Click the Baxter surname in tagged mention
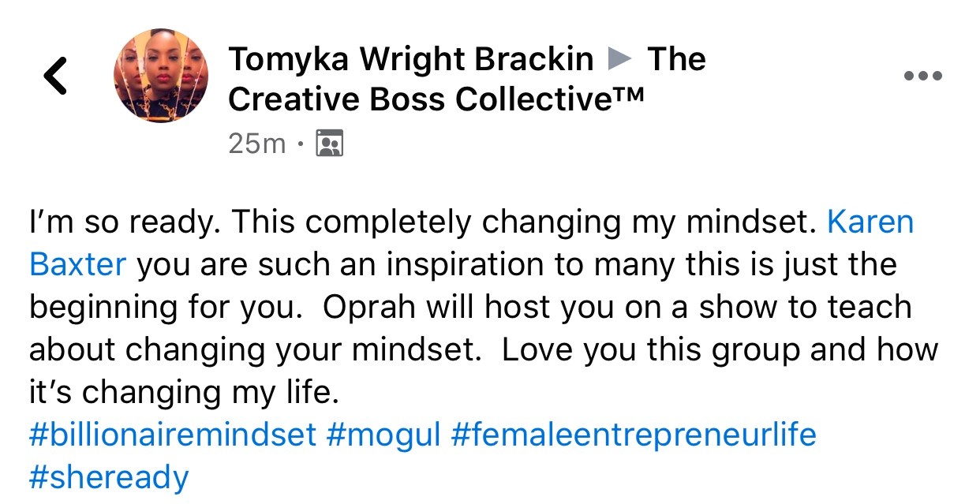Image resolution: width=980 pixels, height=504 pixels. [77, 264]
